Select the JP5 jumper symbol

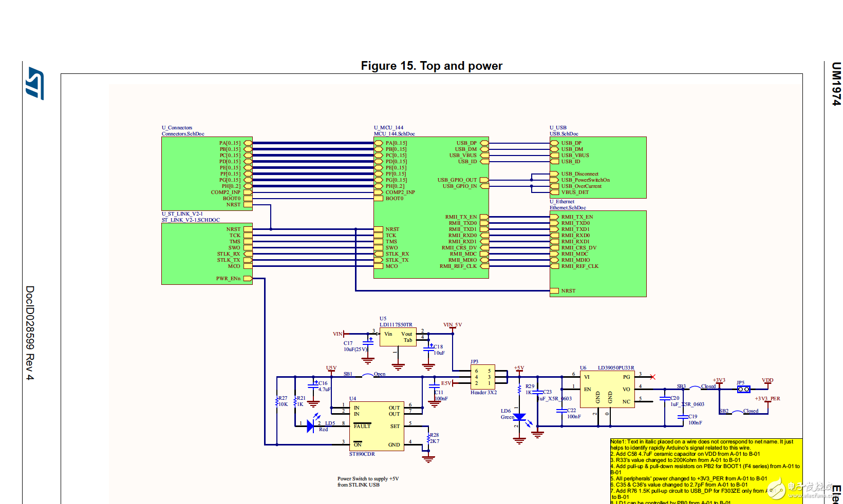(743, 390)
